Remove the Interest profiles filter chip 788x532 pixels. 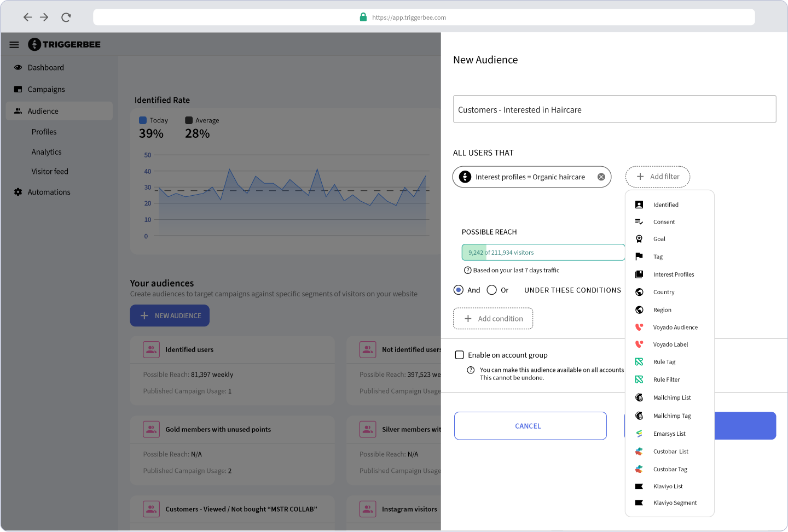click(x=601, y=177)
